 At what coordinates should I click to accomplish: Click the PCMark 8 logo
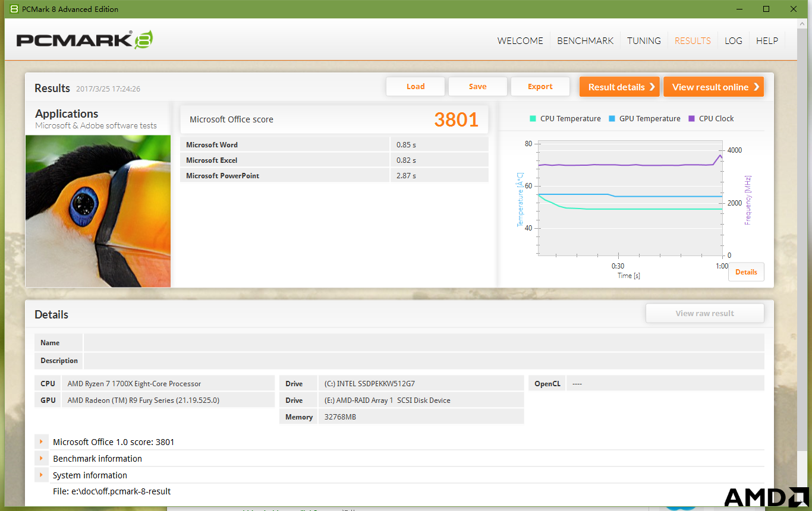85,40
